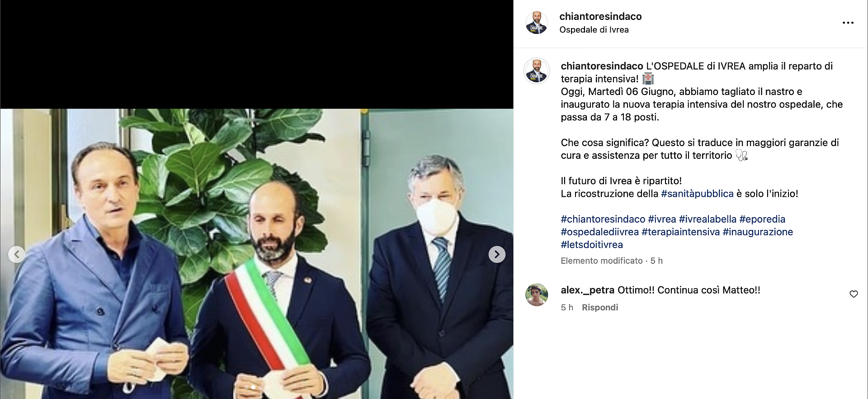Image resolution: width=868 pixels, height=399 pixels.
Task: Click Rispondi under alex._petra's comment
Action: pos(600,307)
